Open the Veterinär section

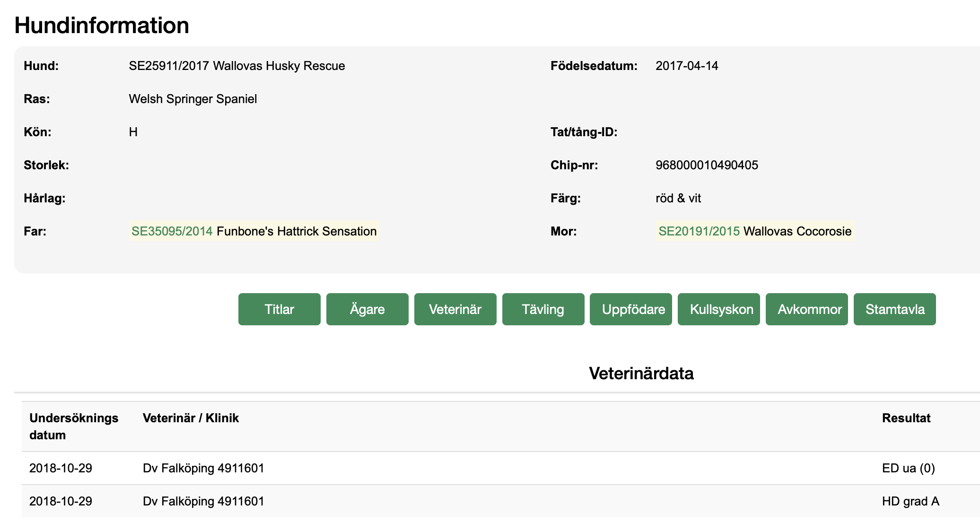coord(455,309)
